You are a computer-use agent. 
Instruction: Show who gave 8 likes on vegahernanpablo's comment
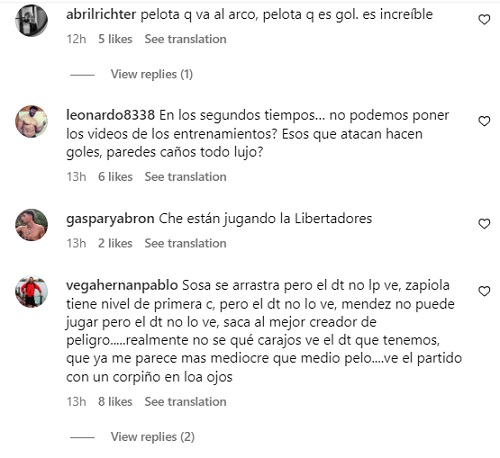point(115,402)
